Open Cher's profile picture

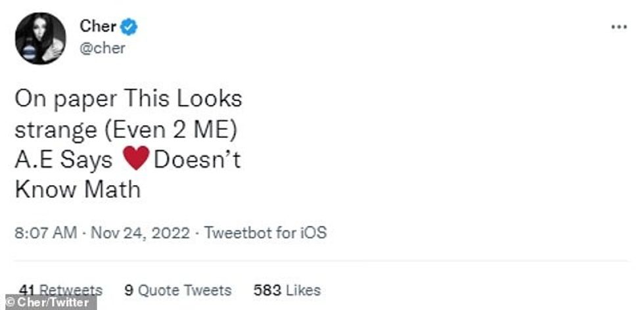(x=40, y=38)
